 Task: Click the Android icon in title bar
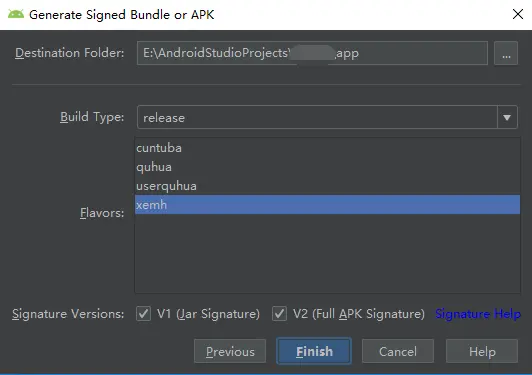coord(16,15)
